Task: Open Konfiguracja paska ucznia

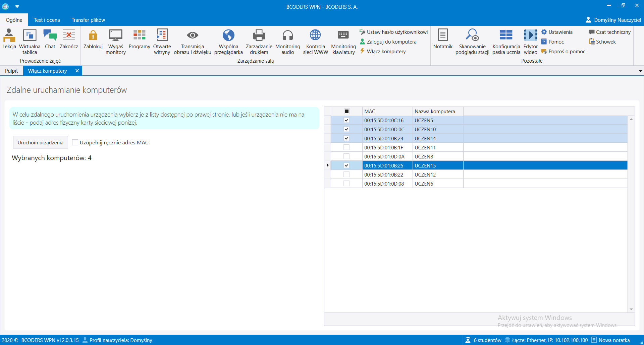Action: pos(506,42)
